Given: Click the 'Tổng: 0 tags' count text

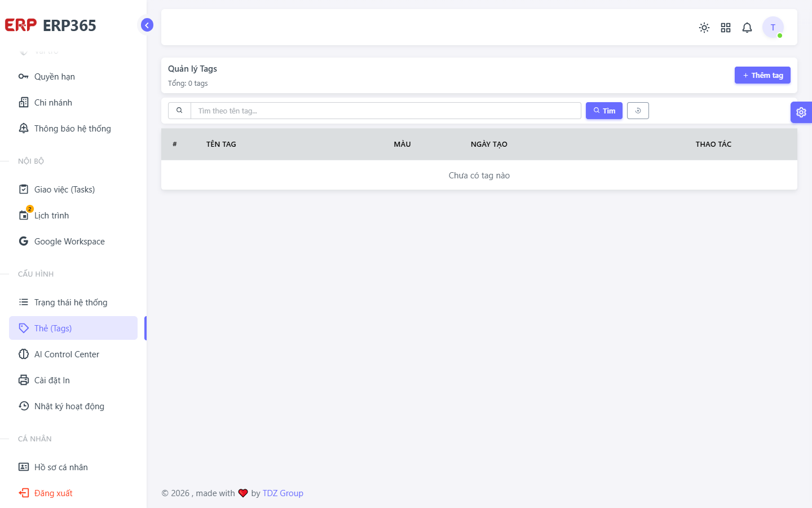Looking at the screenshot, I should point(188,84).
